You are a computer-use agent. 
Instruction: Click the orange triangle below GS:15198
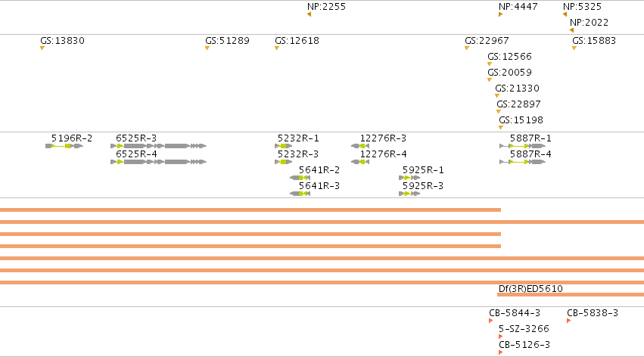point(501,128)
